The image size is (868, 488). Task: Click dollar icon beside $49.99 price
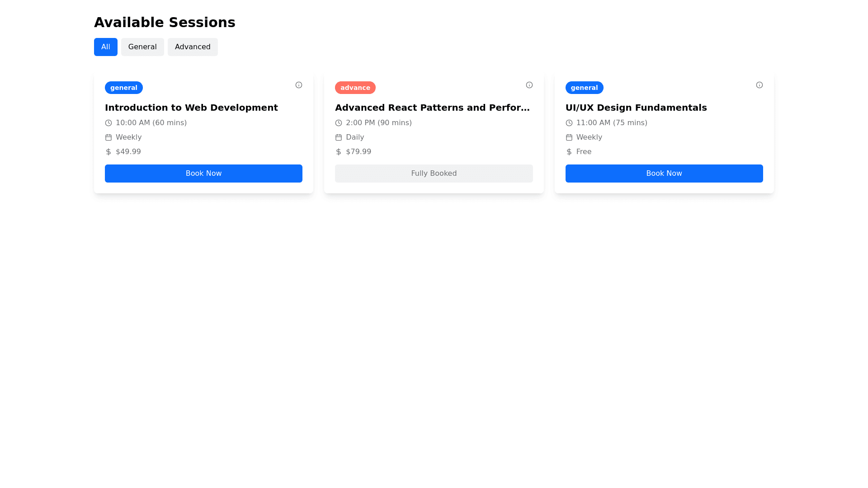(108, 152)
